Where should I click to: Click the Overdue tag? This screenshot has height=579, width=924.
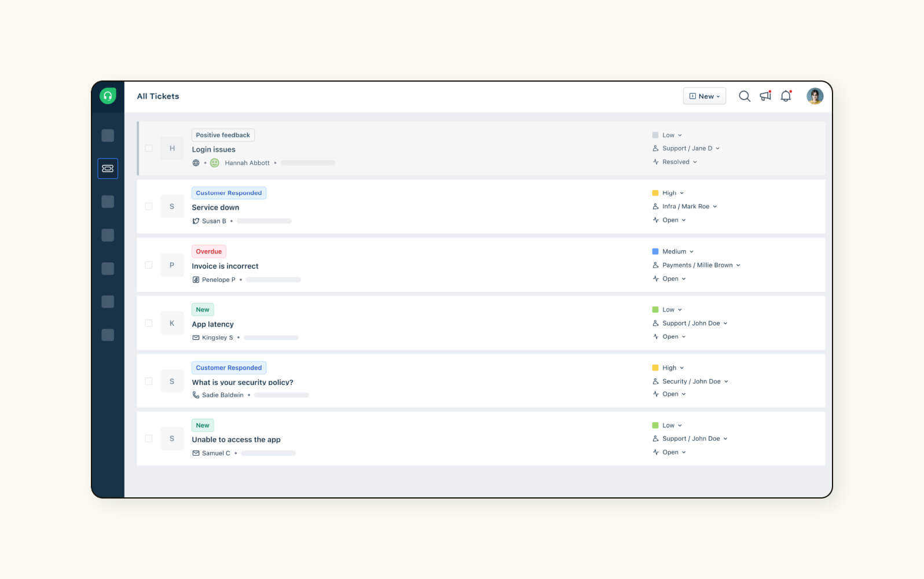[x=209, y=251]
